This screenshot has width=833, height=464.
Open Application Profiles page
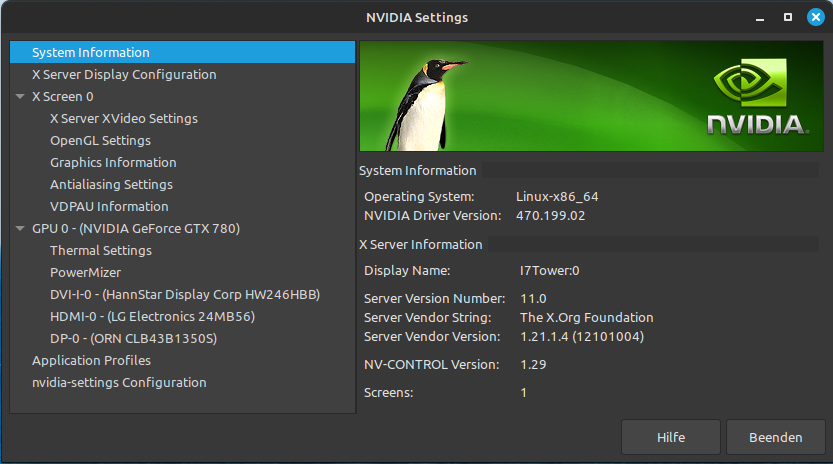(91, 360)
